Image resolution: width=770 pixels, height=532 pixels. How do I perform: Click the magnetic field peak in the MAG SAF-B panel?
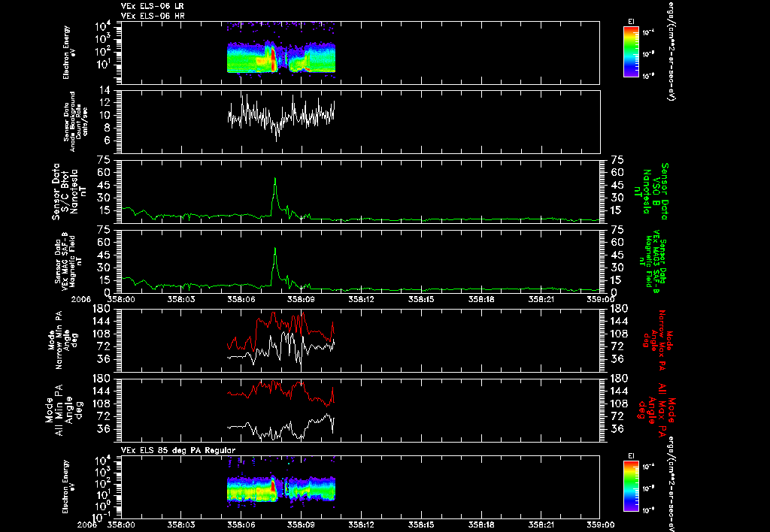[x=275, y=249]
